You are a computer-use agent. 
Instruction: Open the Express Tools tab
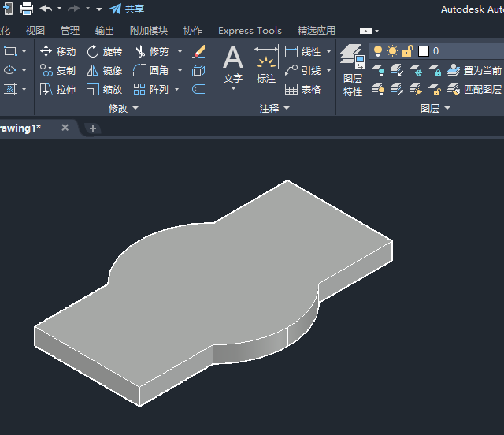coord(250,30)
